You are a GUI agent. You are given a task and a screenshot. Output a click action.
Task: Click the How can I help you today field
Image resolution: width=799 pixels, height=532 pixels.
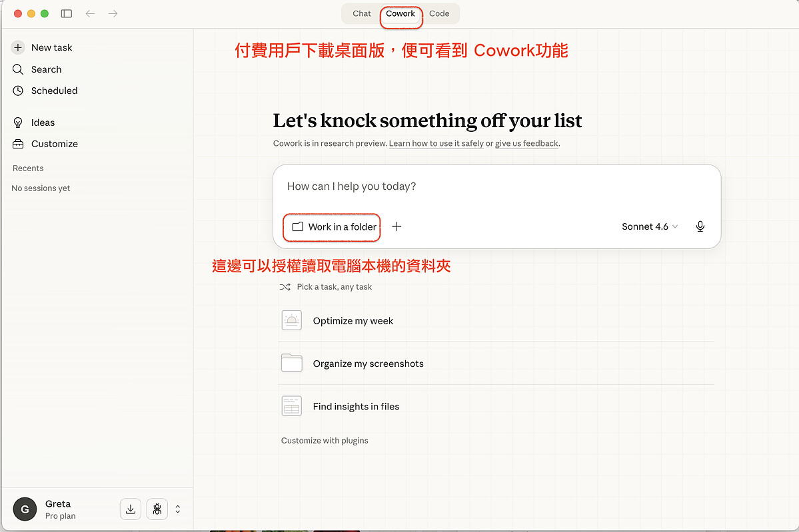pyautogui.click(x=496, y=186)
